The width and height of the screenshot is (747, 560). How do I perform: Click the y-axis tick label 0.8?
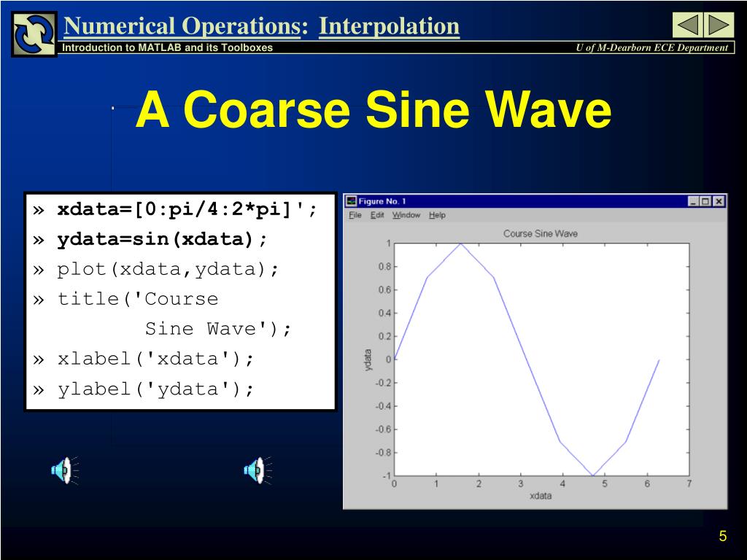pyautogui.click(x=384, y=267)
